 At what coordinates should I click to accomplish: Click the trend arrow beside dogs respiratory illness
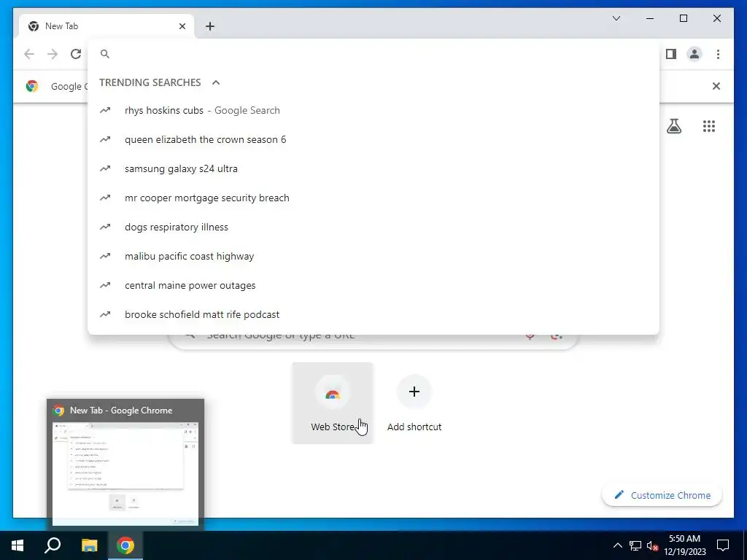pyautogui.click(x=105, y=227)
